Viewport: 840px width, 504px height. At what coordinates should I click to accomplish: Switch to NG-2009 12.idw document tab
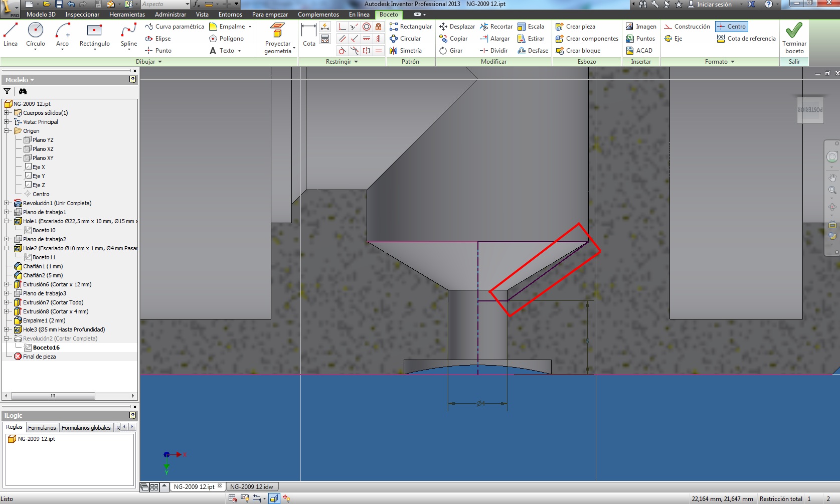pos(252,486)
